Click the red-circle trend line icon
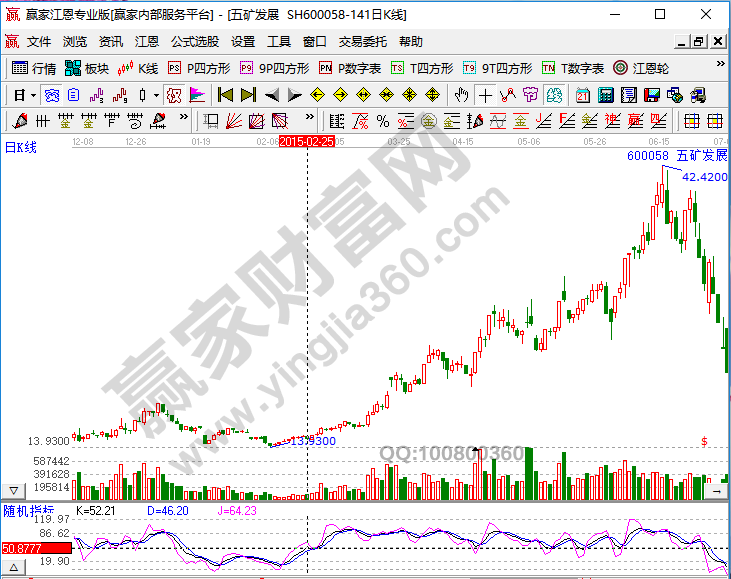Screen dimensions: 731x579 point(508,95)
